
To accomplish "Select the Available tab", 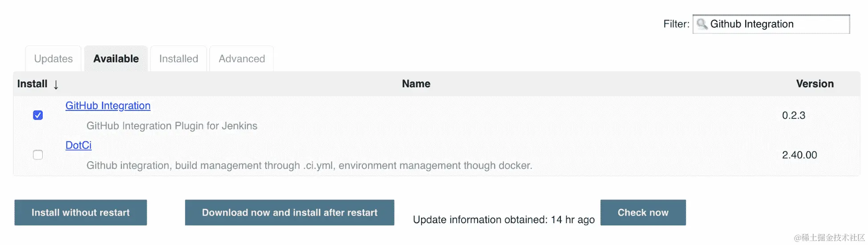I will pos(116,59).
